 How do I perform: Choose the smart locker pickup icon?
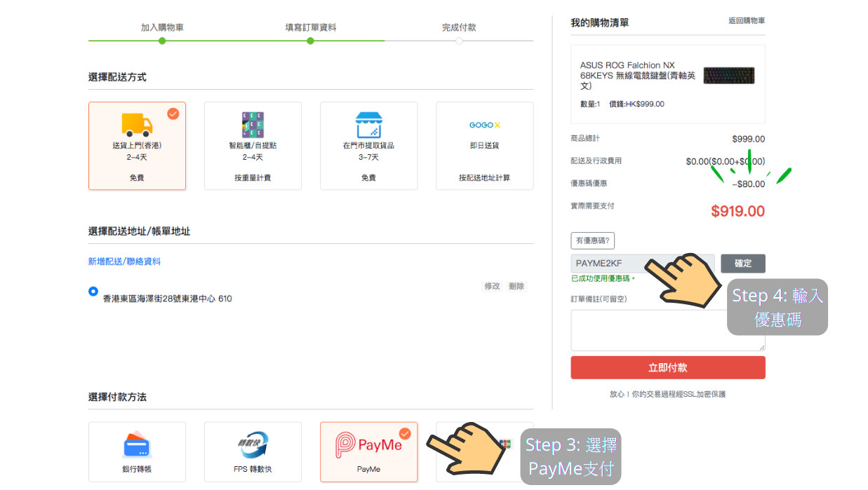pyautogui.click(x=253, y=124)
